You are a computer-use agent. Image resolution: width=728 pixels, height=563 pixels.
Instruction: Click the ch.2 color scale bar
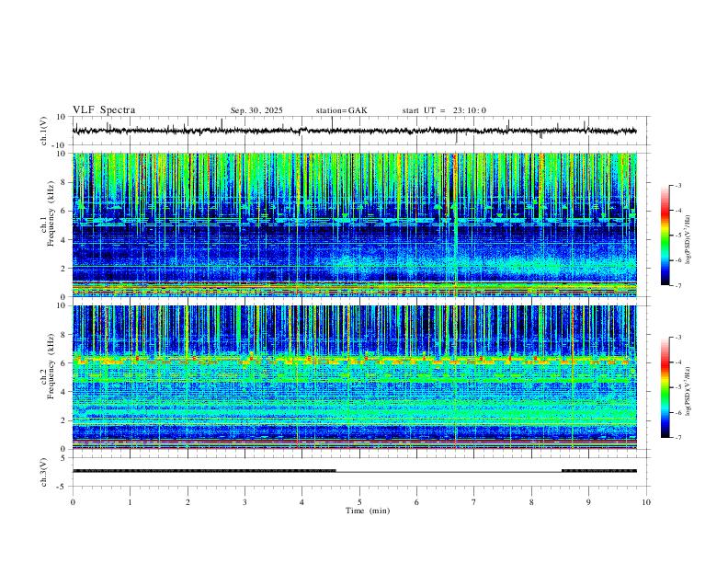coord(665,387)
